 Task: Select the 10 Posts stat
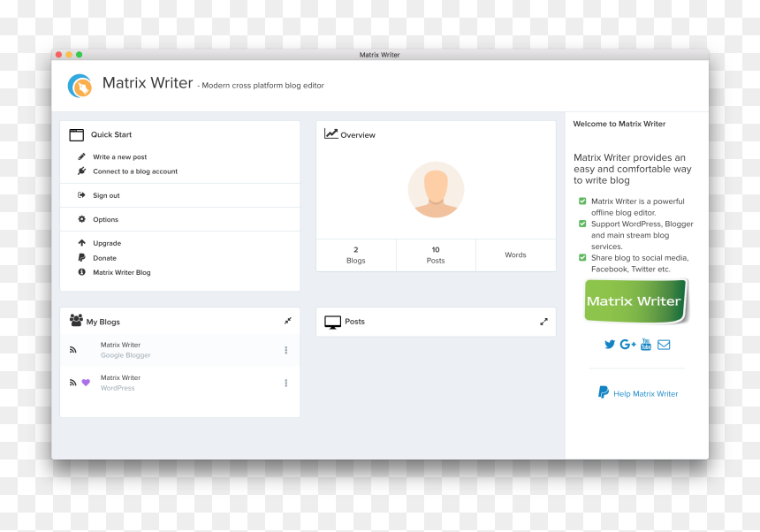(x=436, y=255)
